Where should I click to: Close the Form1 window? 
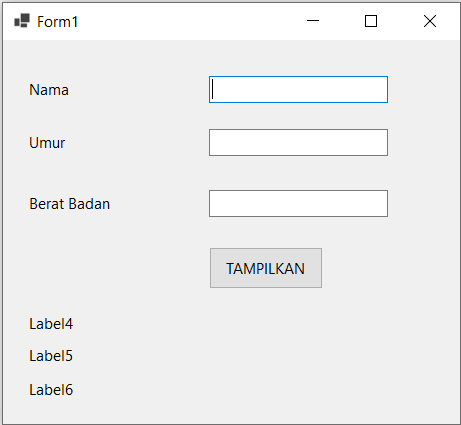coord(430,21)
